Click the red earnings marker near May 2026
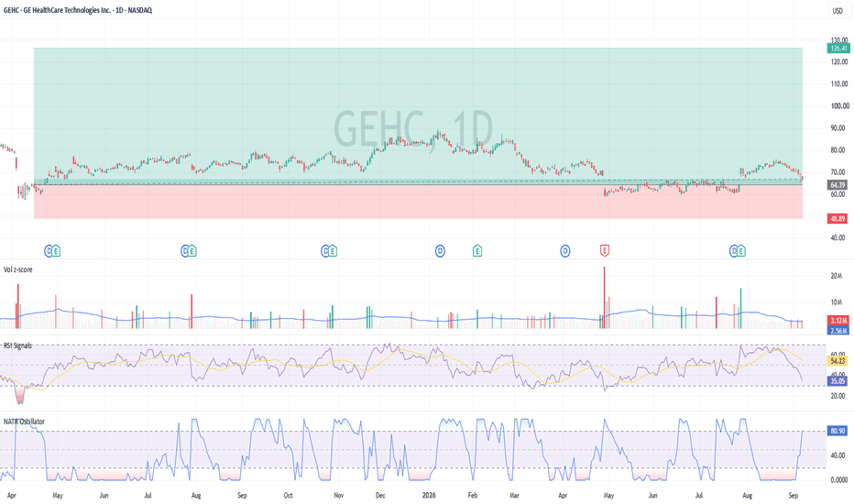Screen dimensions: 854x504 coord(604,251)
